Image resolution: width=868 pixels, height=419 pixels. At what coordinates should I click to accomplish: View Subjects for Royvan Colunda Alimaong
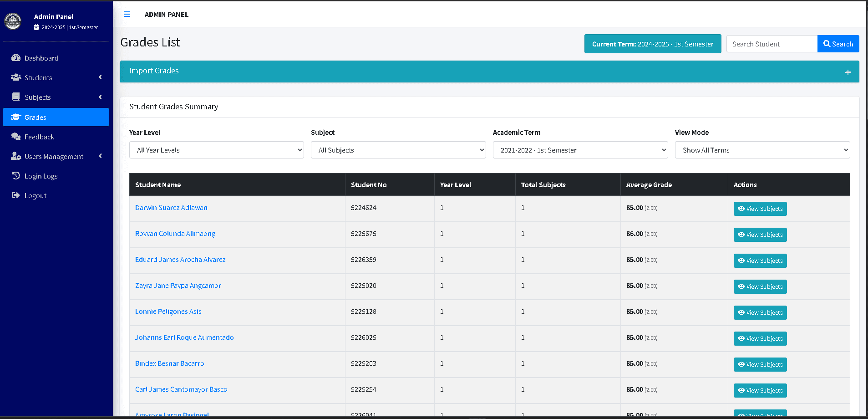pos(760,235)
